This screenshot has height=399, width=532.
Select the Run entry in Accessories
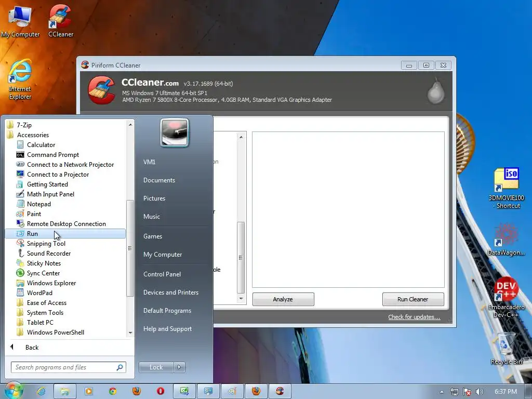65,233
